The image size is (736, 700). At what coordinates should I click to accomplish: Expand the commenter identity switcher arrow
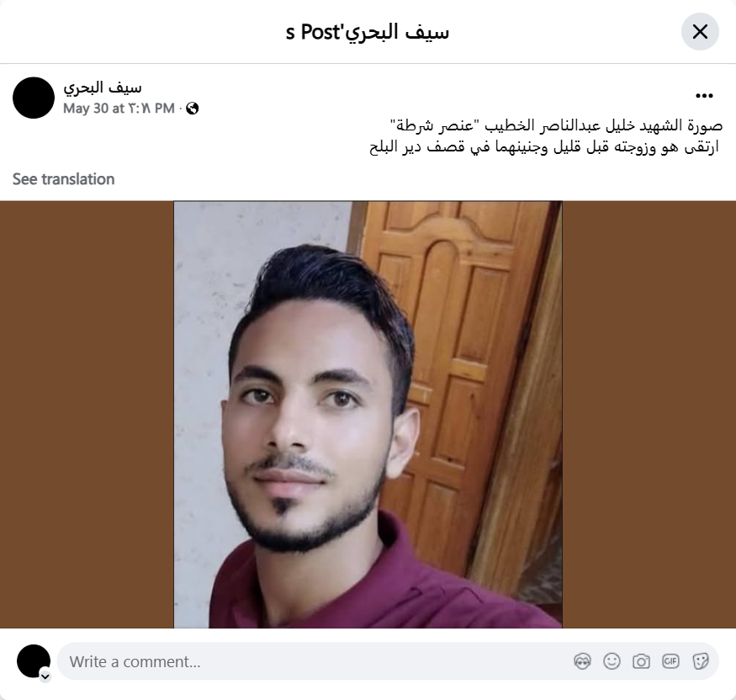pos(45,676)
